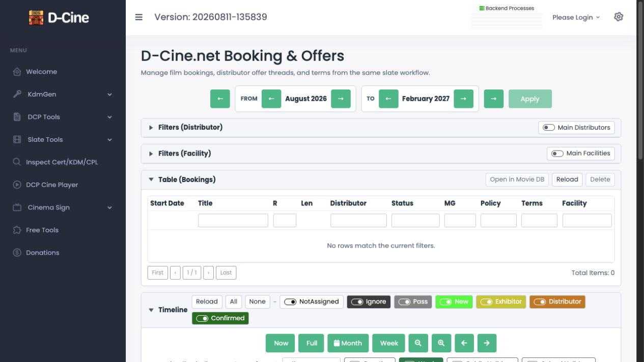644x362 pixels.
Task: Set timeline to Week view
Action: [389, 343]
